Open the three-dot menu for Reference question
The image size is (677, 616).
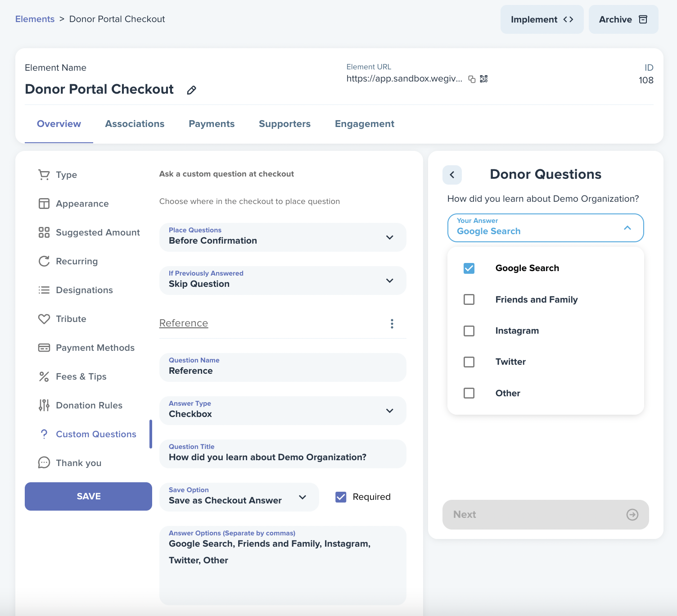392,324
